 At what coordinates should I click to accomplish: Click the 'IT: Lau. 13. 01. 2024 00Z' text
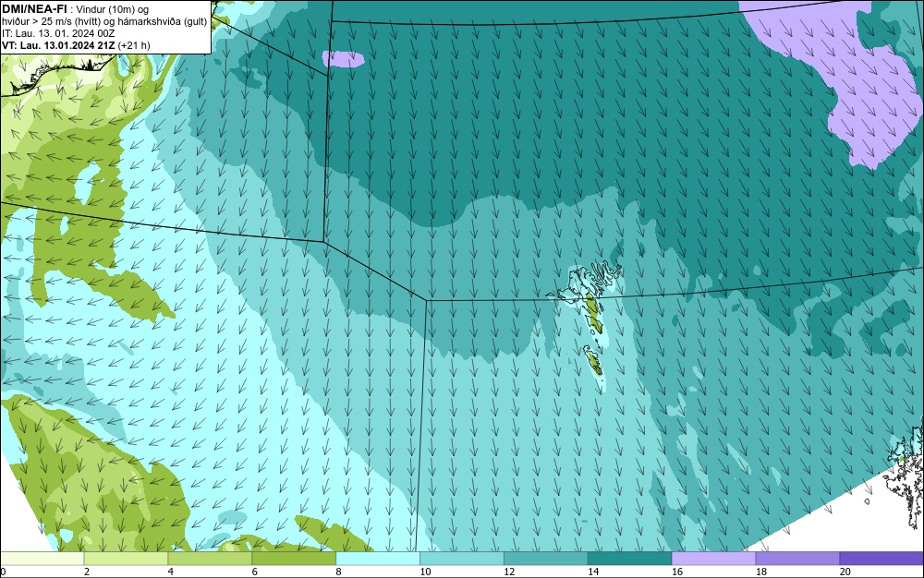(x=57, y=33)
